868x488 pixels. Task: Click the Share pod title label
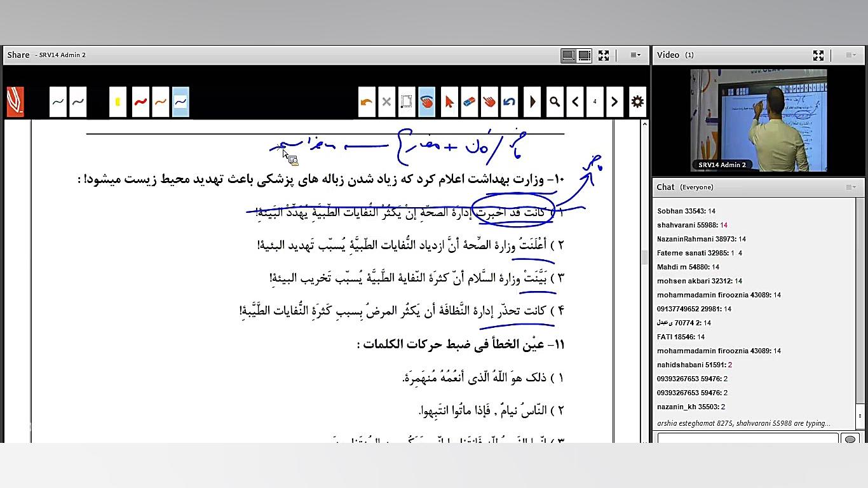tap(17, 55)
